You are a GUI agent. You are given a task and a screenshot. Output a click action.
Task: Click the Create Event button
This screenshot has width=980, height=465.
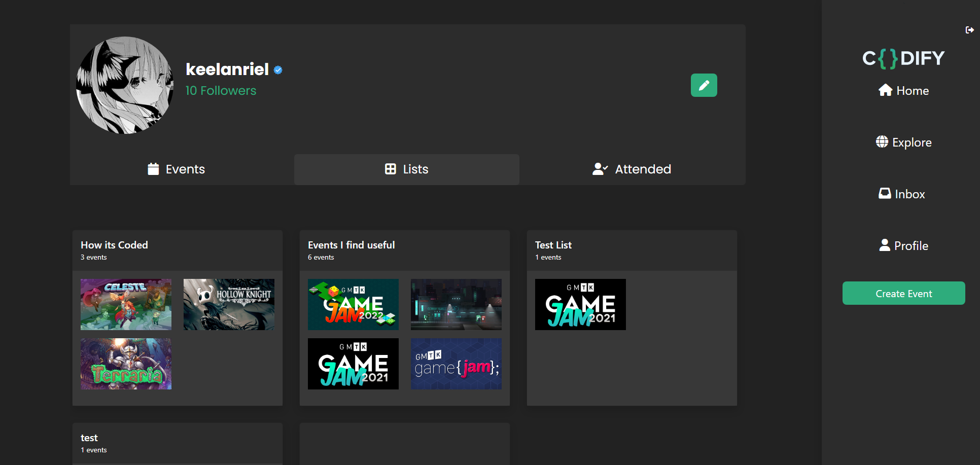[x=904, y=293]
